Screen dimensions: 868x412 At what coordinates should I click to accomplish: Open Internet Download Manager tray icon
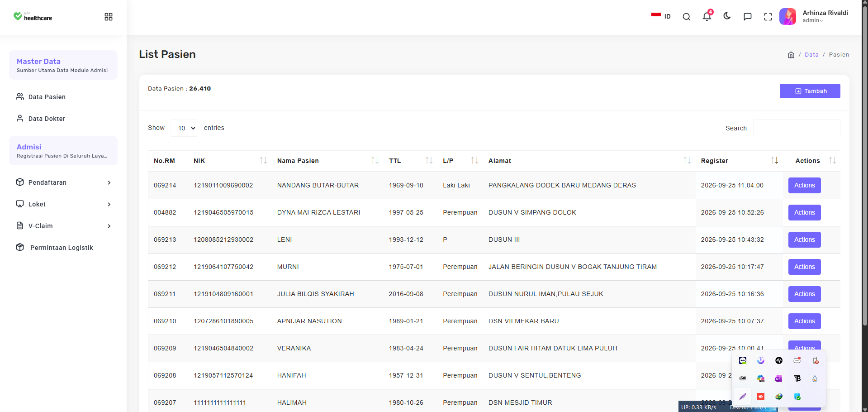point(779,397)
